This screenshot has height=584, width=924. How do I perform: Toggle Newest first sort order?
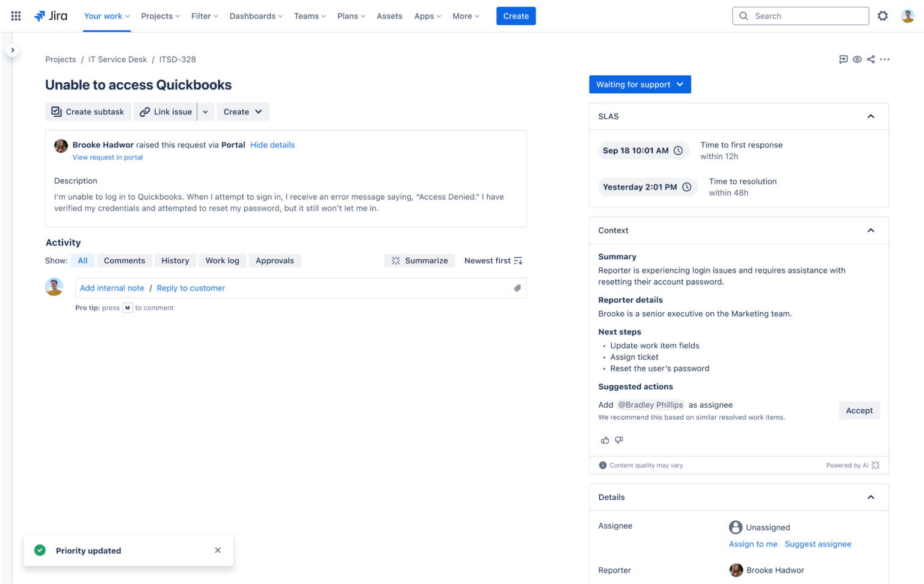point(493,260)
